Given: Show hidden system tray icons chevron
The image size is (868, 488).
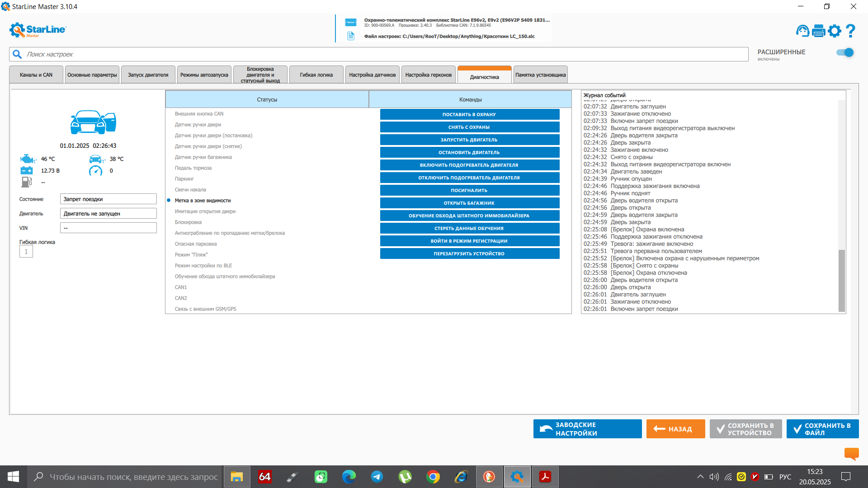Looking at the screenshot, I should click(x=700, y=477).
